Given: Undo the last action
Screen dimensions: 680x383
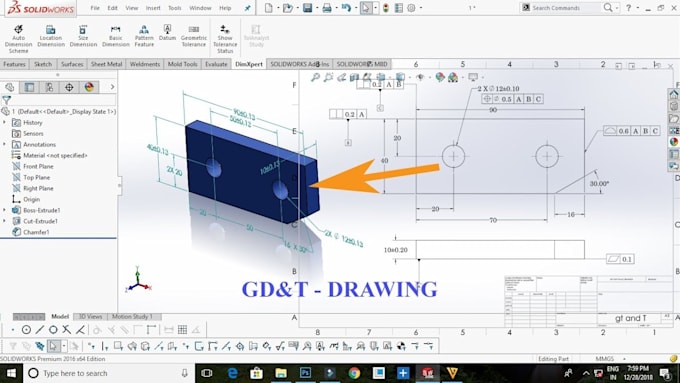Looking at the screenshot, I should (346, 8).
